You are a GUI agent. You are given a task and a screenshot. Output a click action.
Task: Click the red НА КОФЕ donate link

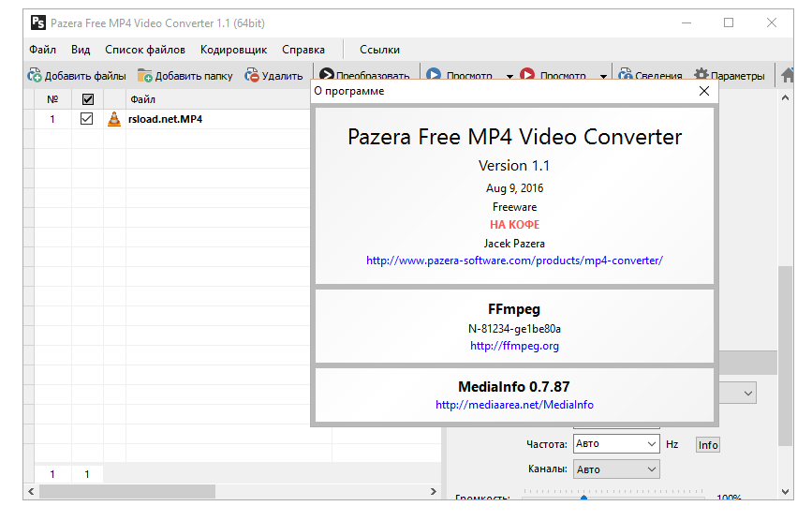pyautogui.click(x=515, y=225)
